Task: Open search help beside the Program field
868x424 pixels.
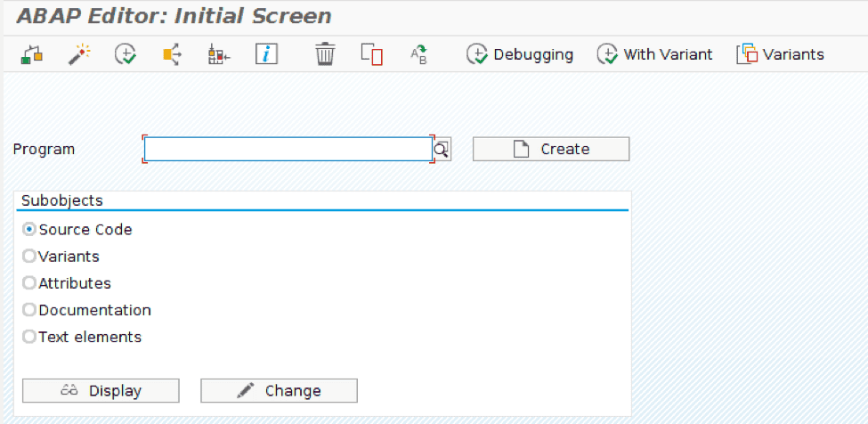Action: (442, 149)
